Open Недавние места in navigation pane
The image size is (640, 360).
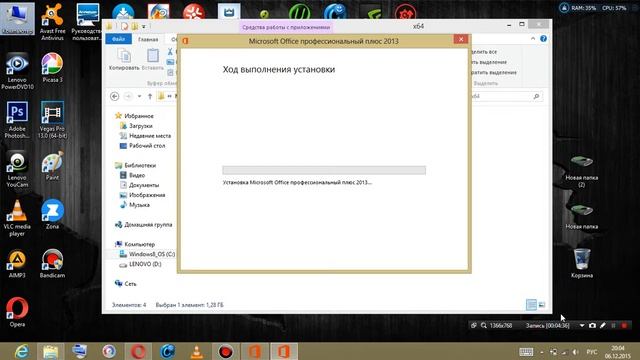[x=150, y=136]
